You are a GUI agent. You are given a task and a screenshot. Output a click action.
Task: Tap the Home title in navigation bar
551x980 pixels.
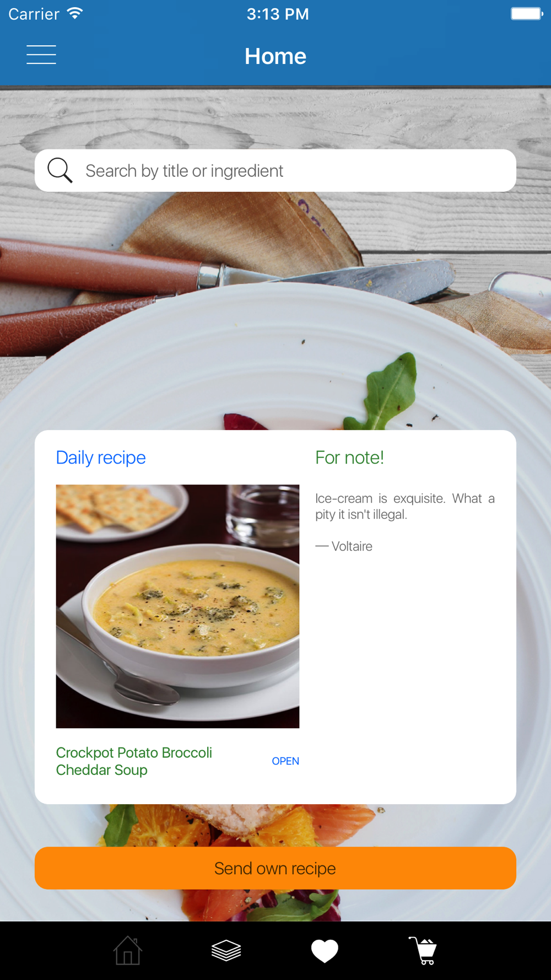[x=275, y=56]
